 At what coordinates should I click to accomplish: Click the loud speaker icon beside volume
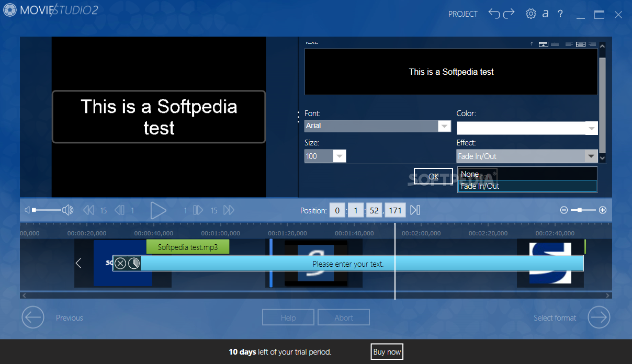coord(67,210)
